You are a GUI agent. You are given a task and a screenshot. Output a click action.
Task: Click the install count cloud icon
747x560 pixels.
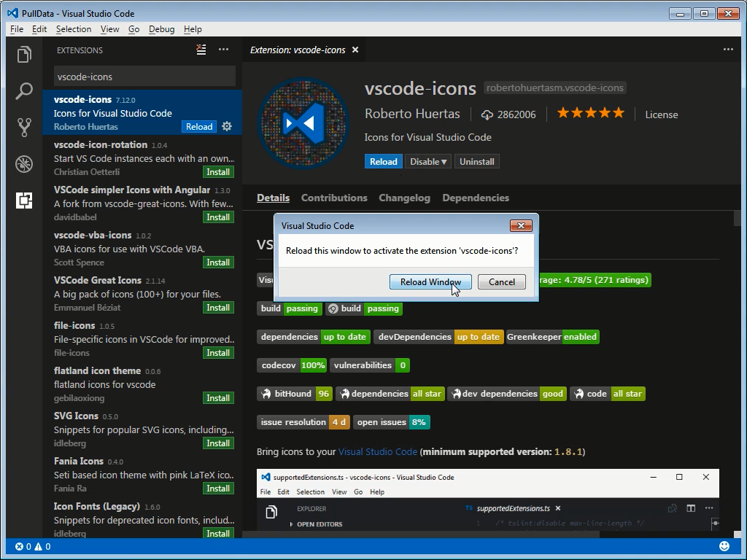pyautogui.click(x=487, y=114)
